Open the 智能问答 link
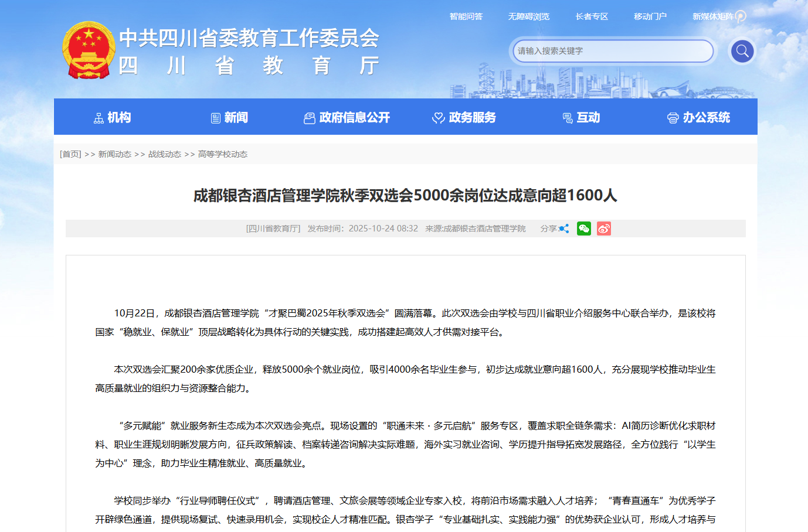This screenshot has height=532, width=808. 466,16
